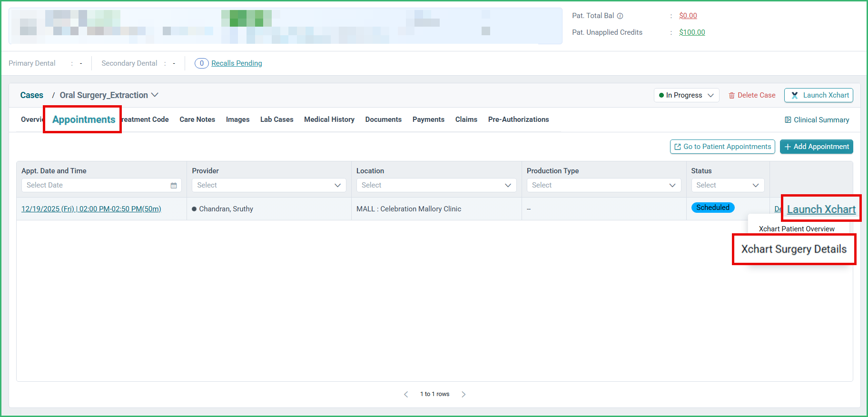
Task: Open the Medical History tab
Action: [329, 119]
